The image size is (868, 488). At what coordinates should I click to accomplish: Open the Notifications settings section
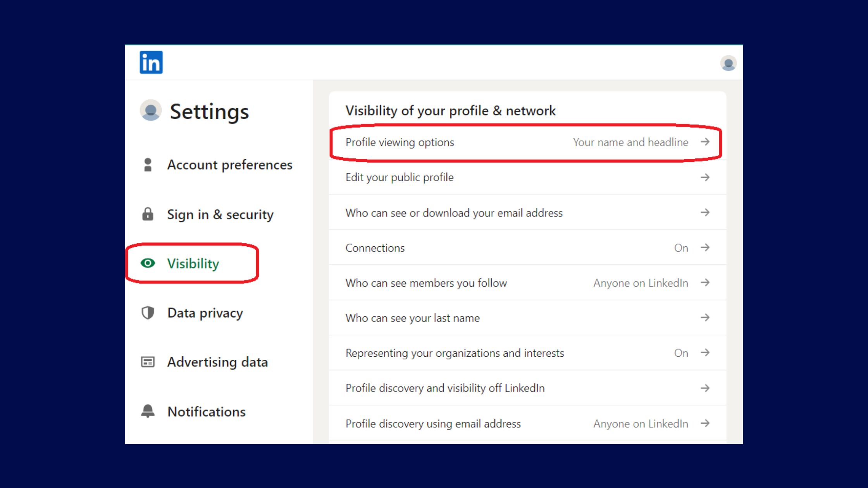click(x=207, y=411)
